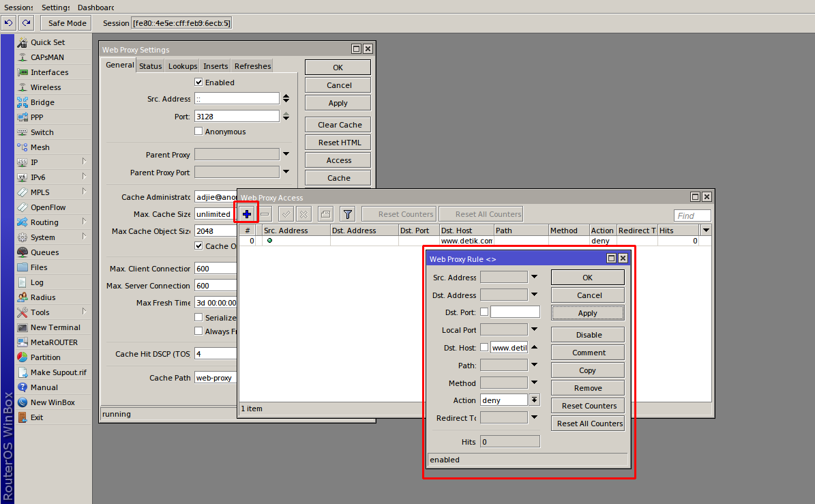815x504 pixels.
Task: Select the www.detik.com rule row
Action: coord(475,241)
